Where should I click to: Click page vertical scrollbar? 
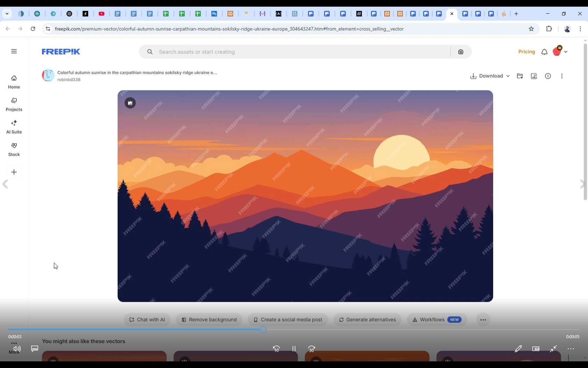click(585, 122)
